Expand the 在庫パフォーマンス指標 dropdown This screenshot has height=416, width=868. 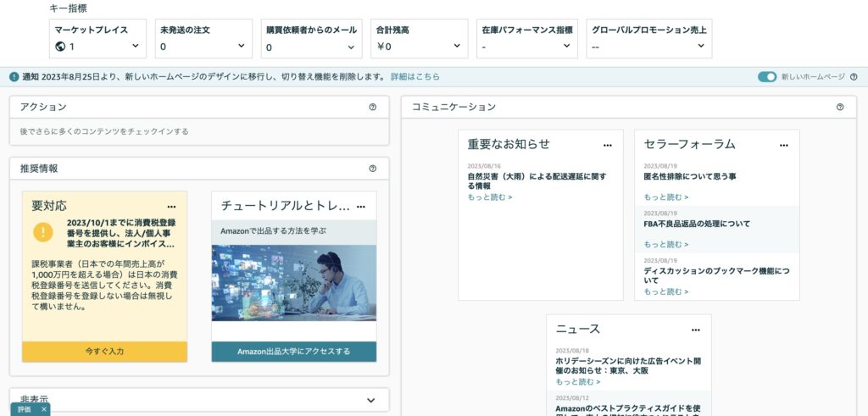tap(566, 46)
